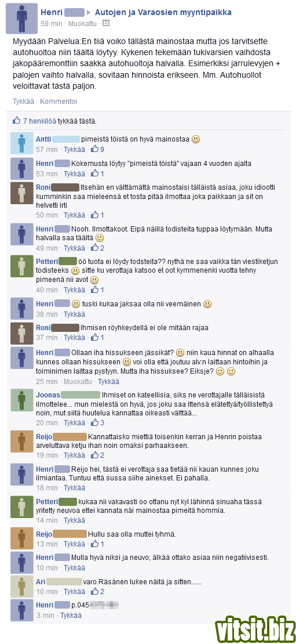Show the 7 henkilöä who like this
The width and height of the screenshot is (296, 644).
[x=40, y=121]
